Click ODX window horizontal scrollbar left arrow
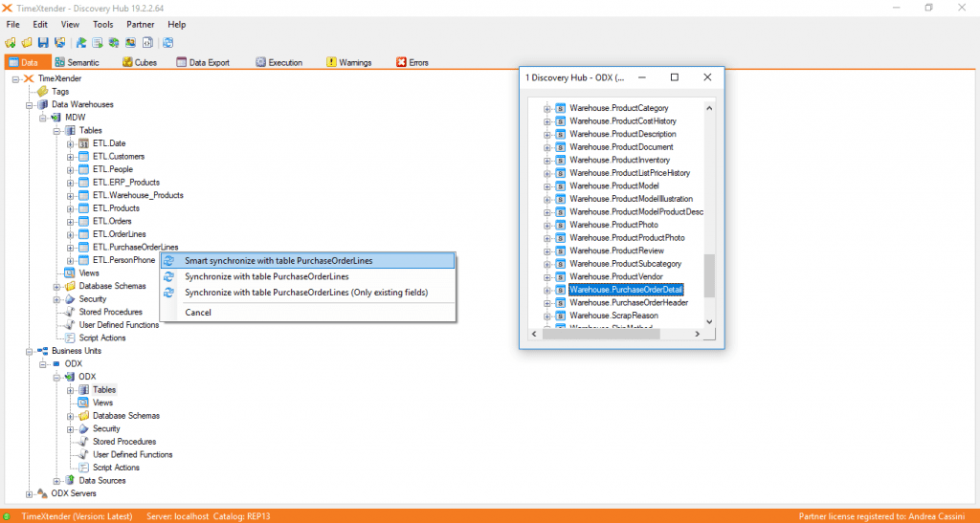This screenshot has width=980, height=523. click(x=534, y=334)
